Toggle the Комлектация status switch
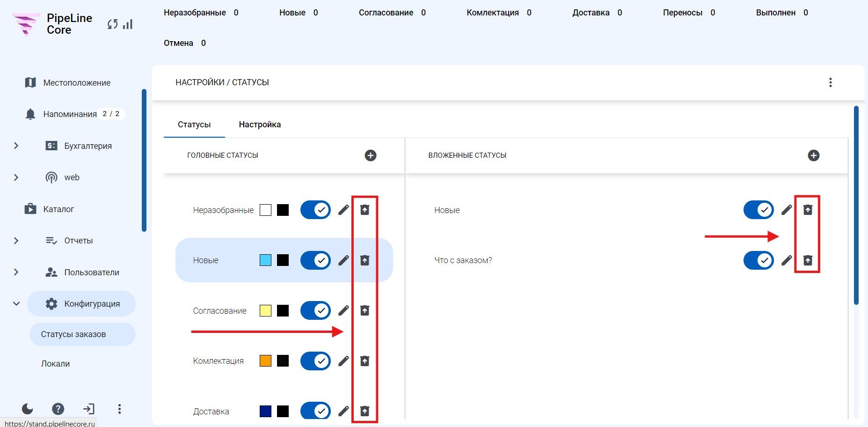The image size is (868, 427). point(315,361)
